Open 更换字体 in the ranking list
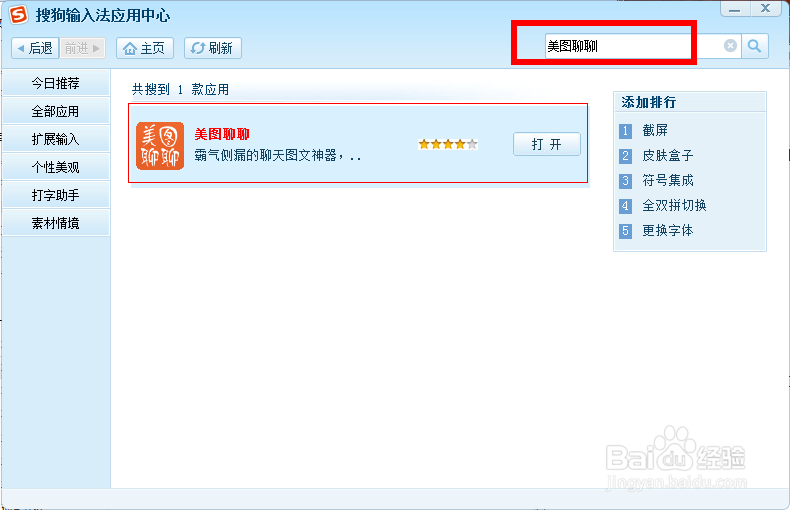 point(668,231)
